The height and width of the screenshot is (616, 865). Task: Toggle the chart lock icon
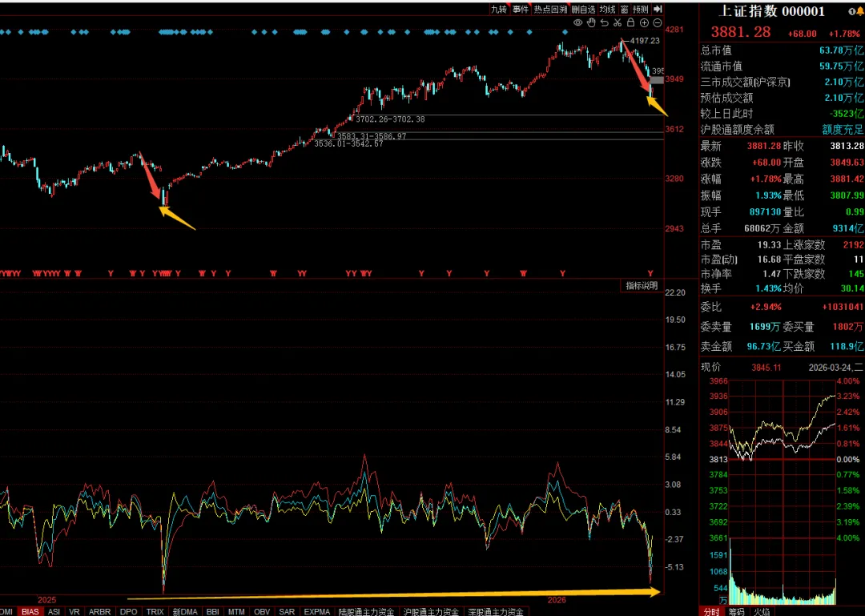coord(630,22)
